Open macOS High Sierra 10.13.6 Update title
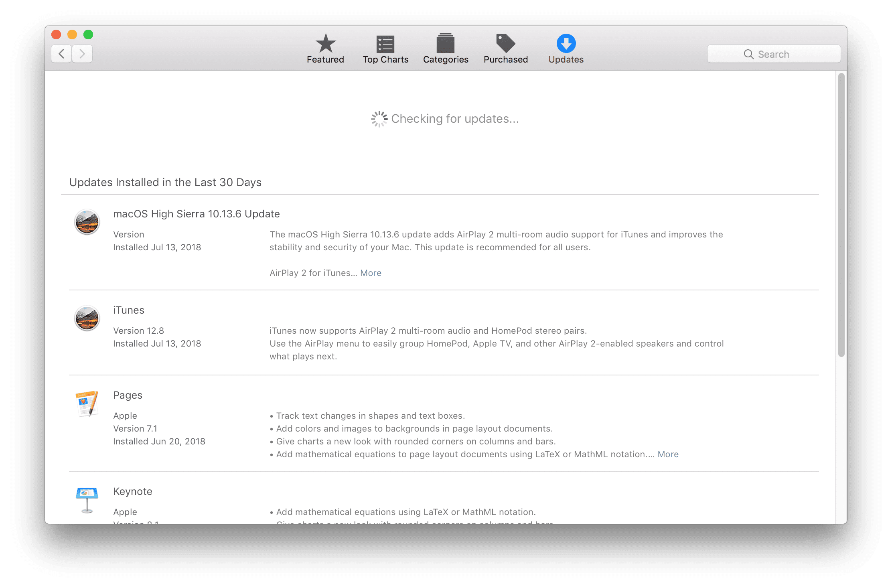This screenshot has width=892, height=588. [x=197, y=214]
